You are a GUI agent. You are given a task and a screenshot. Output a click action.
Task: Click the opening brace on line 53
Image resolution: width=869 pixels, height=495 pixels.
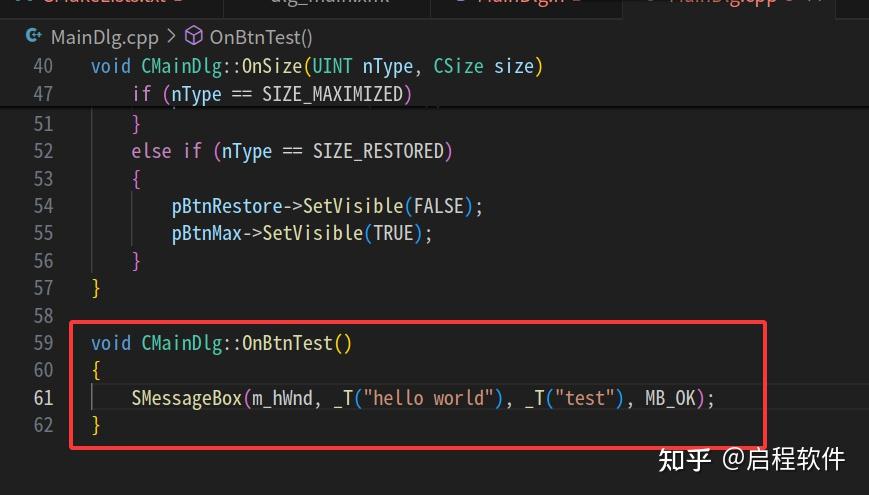[x=136, y=179]
